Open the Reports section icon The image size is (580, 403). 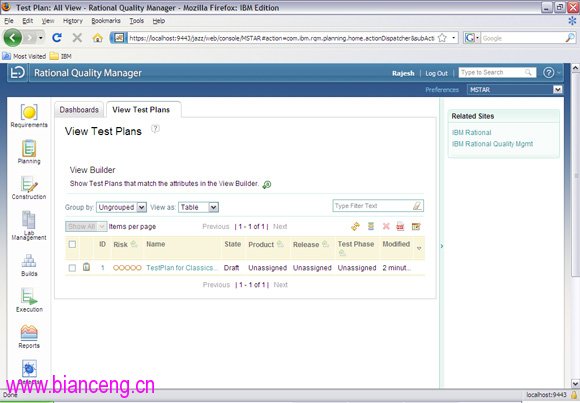[x=29, y=332]
